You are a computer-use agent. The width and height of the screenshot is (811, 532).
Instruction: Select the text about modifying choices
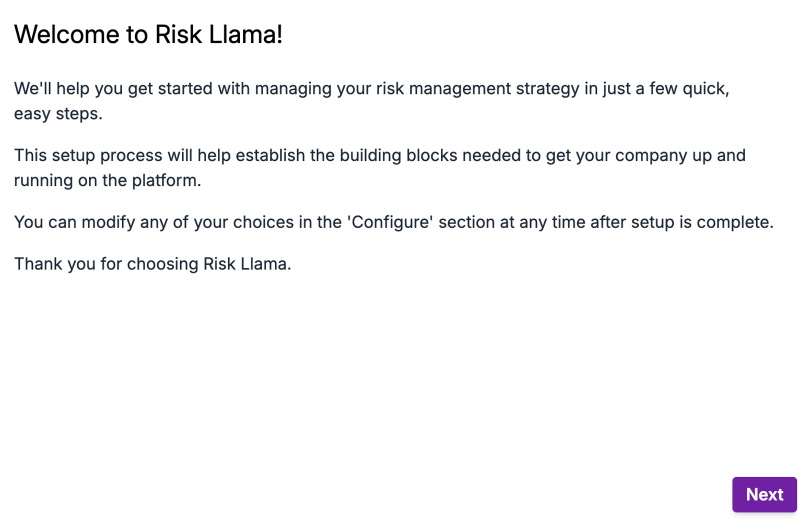[x=394, y=222]
